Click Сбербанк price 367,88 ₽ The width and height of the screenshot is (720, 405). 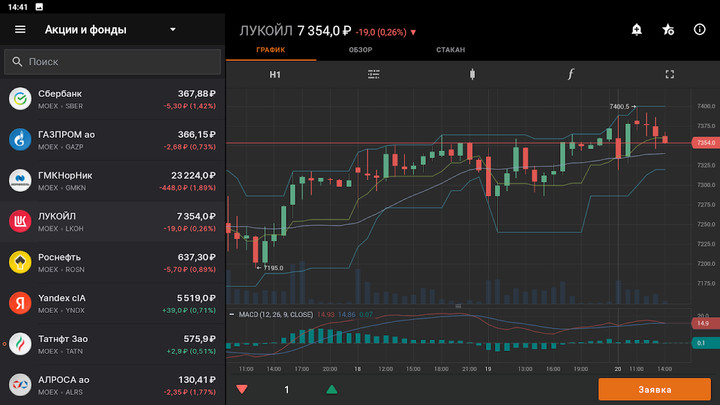coord(197,94)
